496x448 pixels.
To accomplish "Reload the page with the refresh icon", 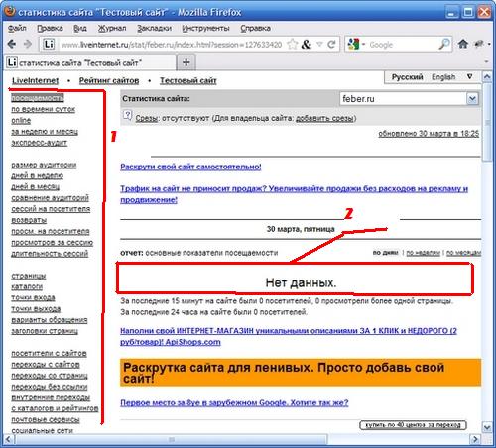I will coord(331,44).
